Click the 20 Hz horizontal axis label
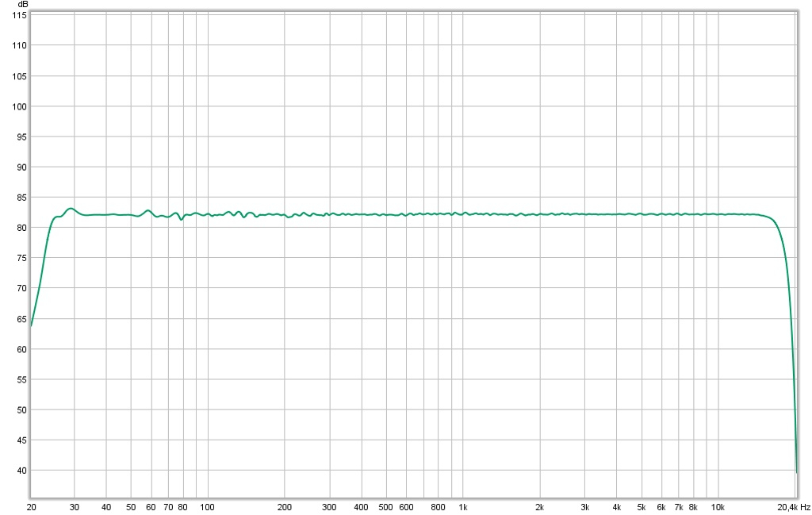Viewport: 812px width, 515px height. [31, 507]
